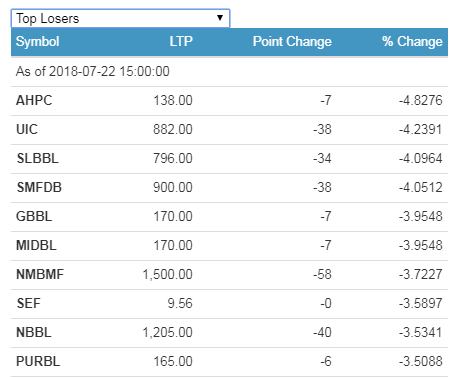Open the PURBL stock symbol

[x=38, y=361]
